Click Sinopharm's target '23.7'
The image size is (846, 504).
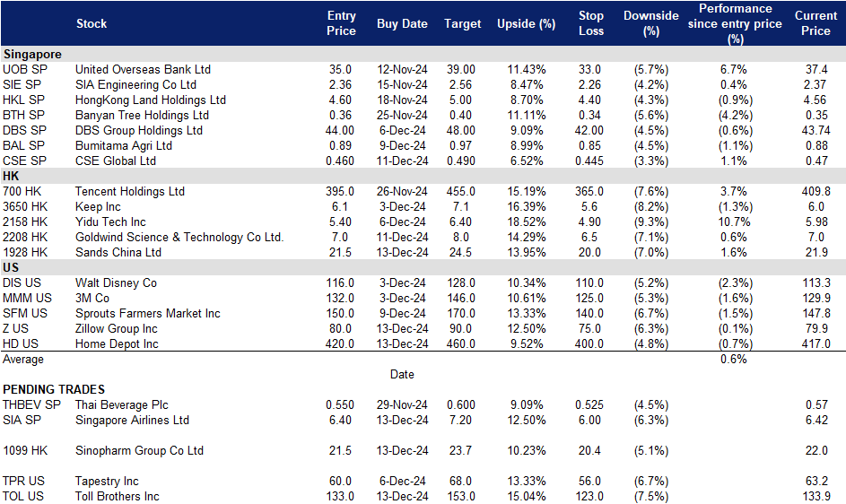(x=461, y=450)
